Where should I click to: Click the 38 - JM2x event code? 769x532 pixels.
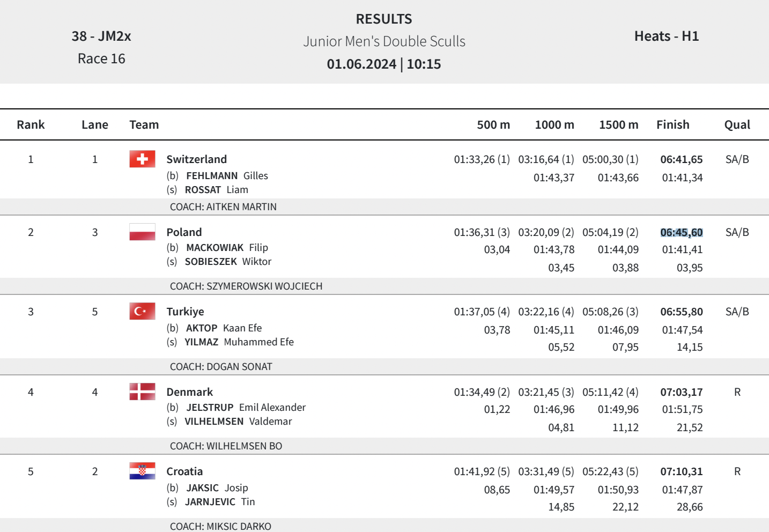pyautogui.click(x=101, y=36)
